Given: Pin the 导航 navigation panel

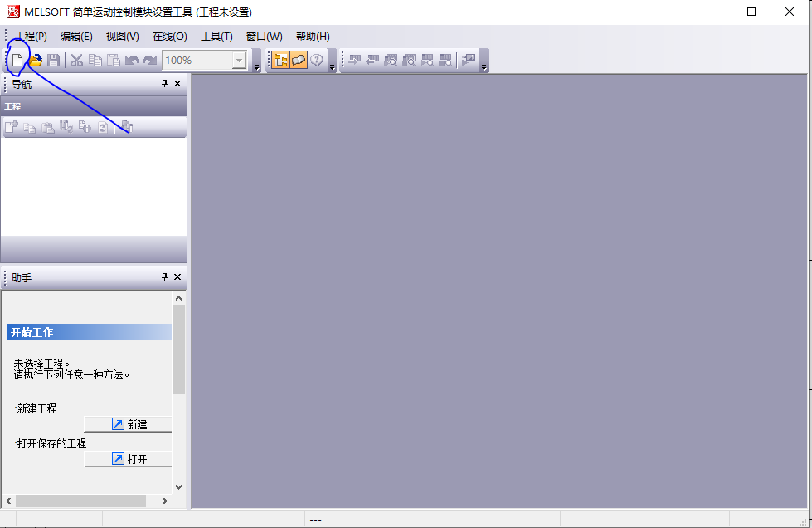Looking at the screenshot, I should click(x=164, y=84).
